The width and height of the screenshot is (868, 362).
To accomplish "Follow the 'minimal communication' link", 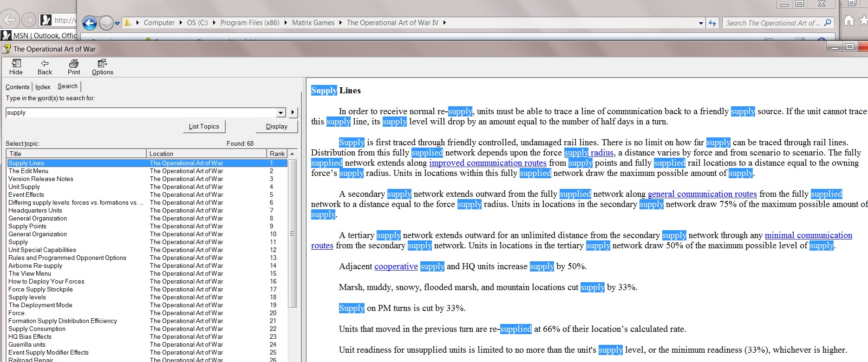I will (809, 235).
